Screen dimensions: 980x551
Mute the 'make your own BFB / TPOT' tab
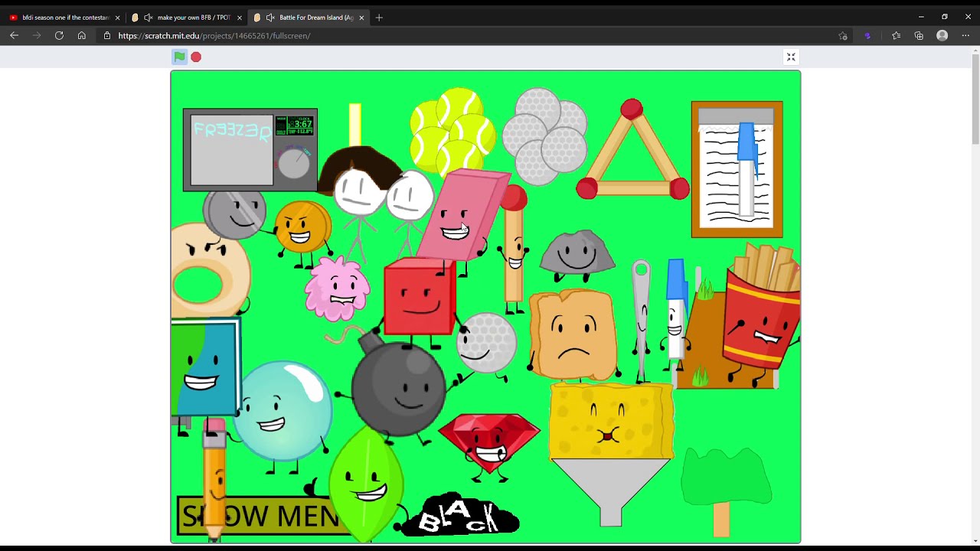point(148,18)
